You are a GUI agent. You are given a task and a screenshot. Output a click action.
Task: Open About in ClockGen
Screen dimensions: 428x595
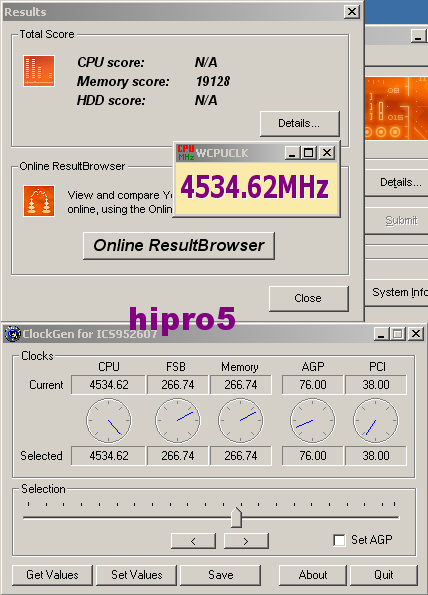click(313, 575)
